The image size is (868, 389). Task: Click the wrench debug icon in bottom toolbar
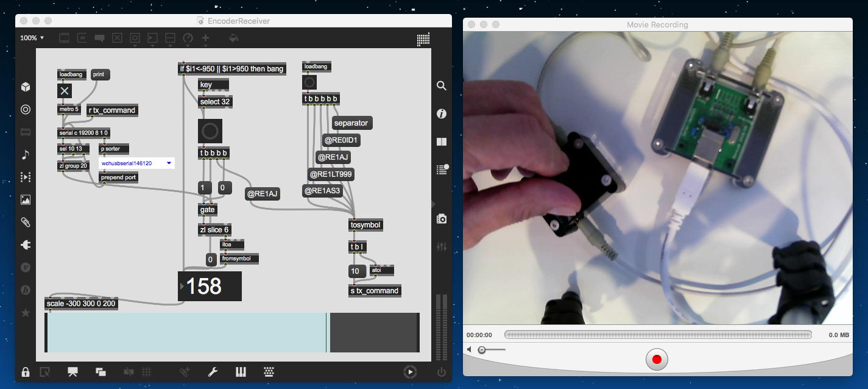click(x=213, y=372)
